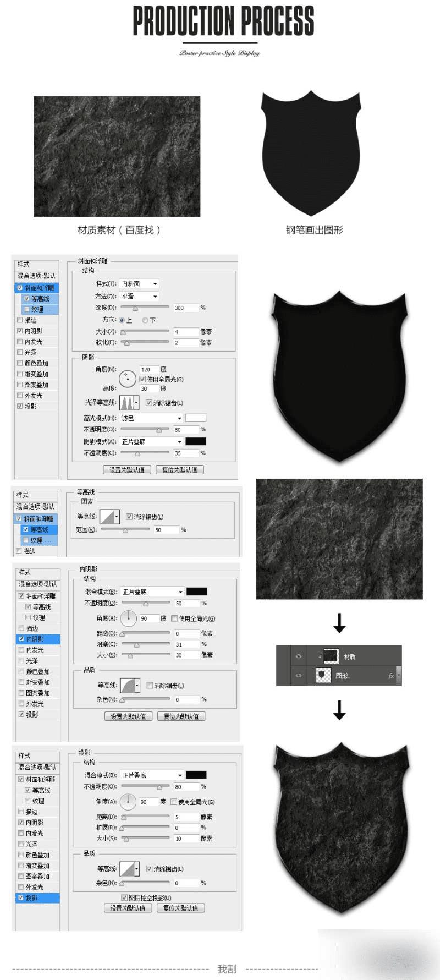Open 光泽等高线 picker dropdown arrow

[136, 403]
